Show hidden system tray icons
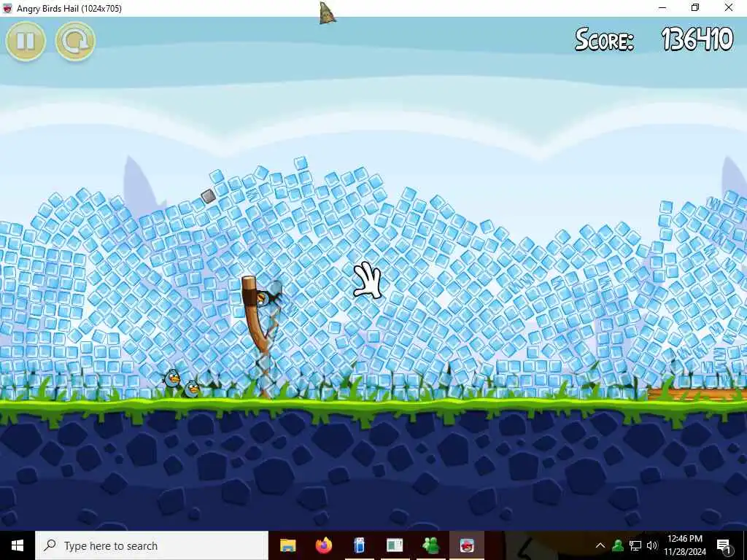Screen dimensions: 747x560 pyautogui.click(x=600, y=545)
